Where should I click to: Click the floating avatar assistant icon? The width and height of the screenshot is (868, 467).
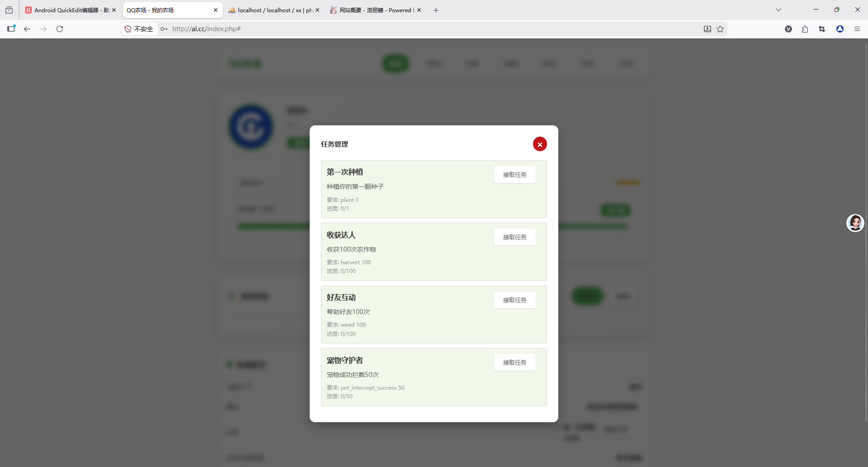(x=855, y=223)
